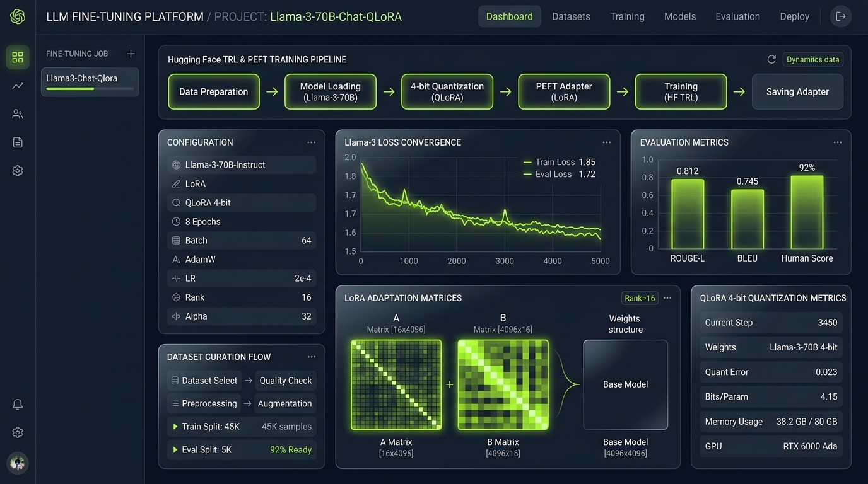
Task: Select the 4-bit Quantization (QLoRA) step
Action: (447, 91)
